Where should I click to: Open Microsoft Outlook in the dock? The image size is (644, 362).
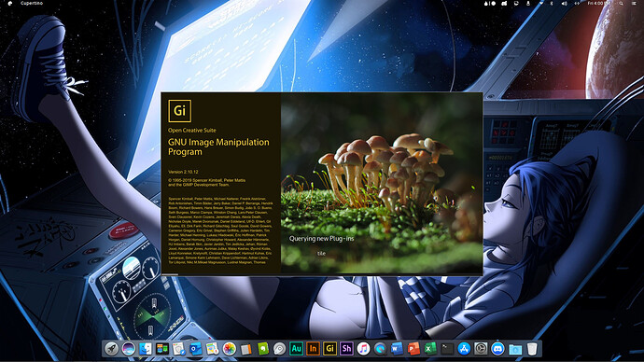(195, 349)
